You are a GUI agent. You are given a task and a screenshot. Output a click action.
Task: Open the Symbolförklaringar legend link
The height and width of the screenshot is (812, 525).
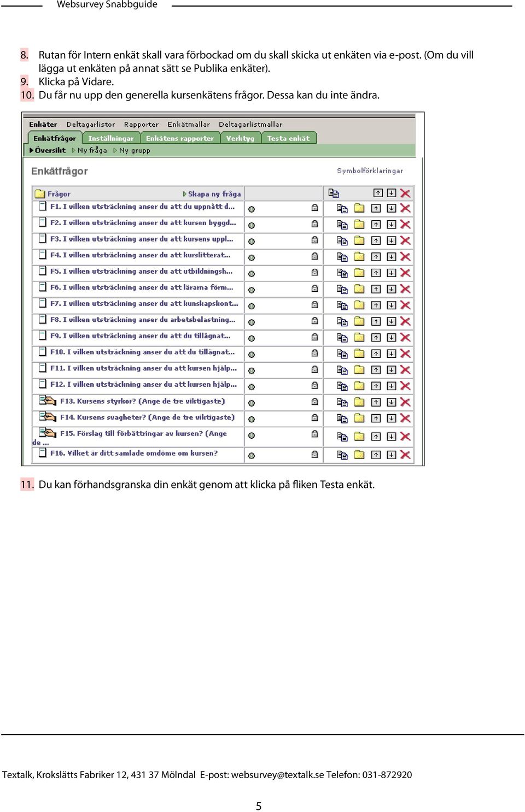(x=370, y=171)
